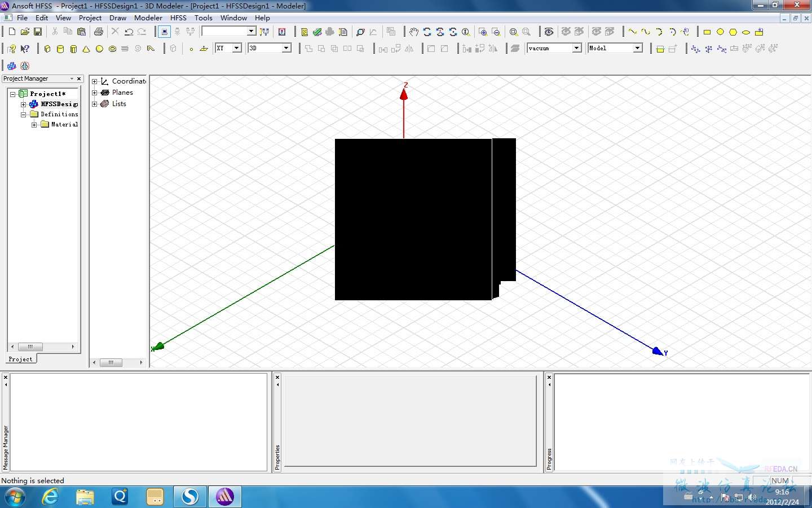Open the Window menu
The image size is (812, 508).
(x=234, y=18)
